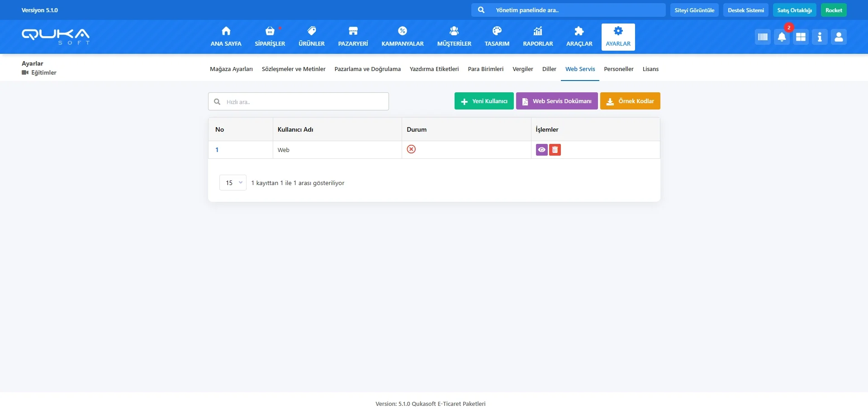Click the grid layout icon in header
Screen dimensions: 868x414
pos(801,37)
